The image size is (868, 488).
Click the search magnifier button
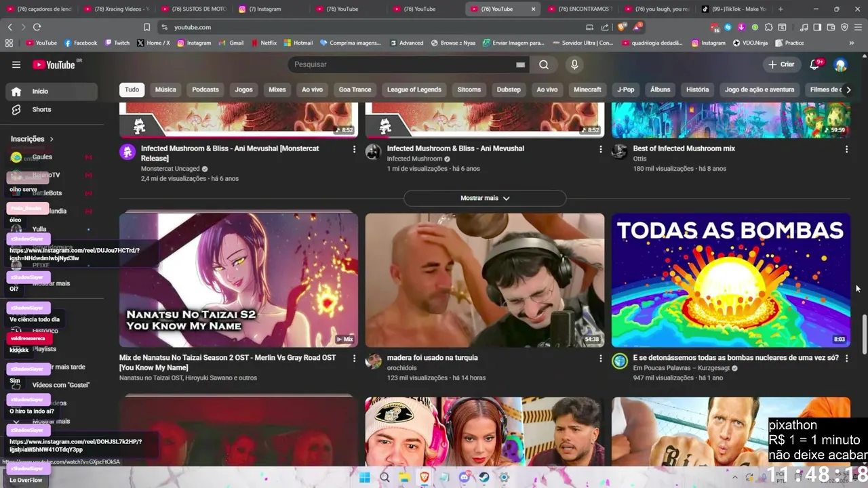pos(544,64)
